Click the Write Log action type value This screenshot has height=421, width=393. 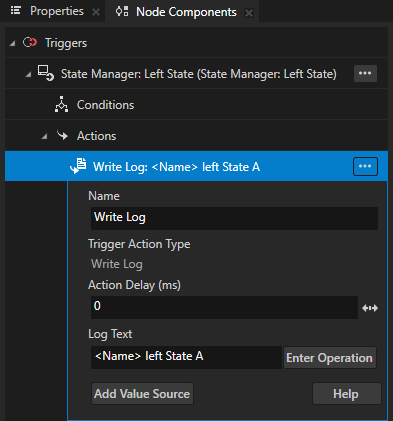click(x=117, y=264)
